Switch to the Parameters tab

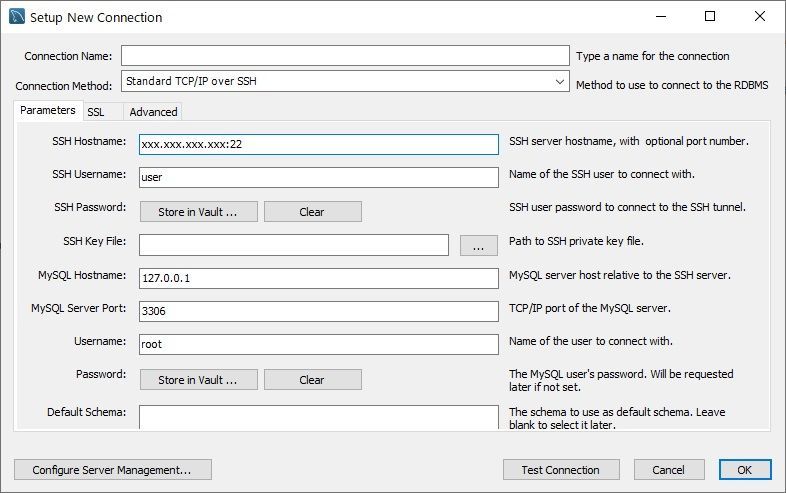click(48, 110)
